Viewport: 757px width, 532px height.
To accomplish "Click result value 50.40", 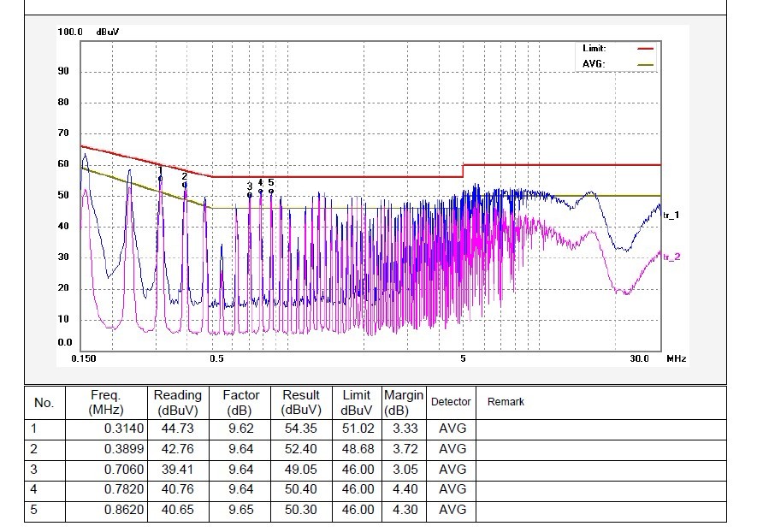I will (301, 489).
